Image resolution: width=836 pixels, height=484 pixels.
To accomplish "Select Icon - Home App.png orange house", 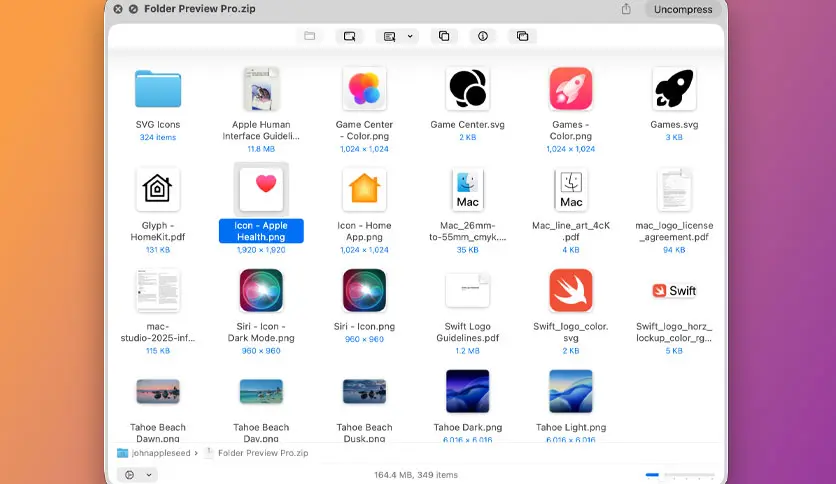I will [364, 189].
